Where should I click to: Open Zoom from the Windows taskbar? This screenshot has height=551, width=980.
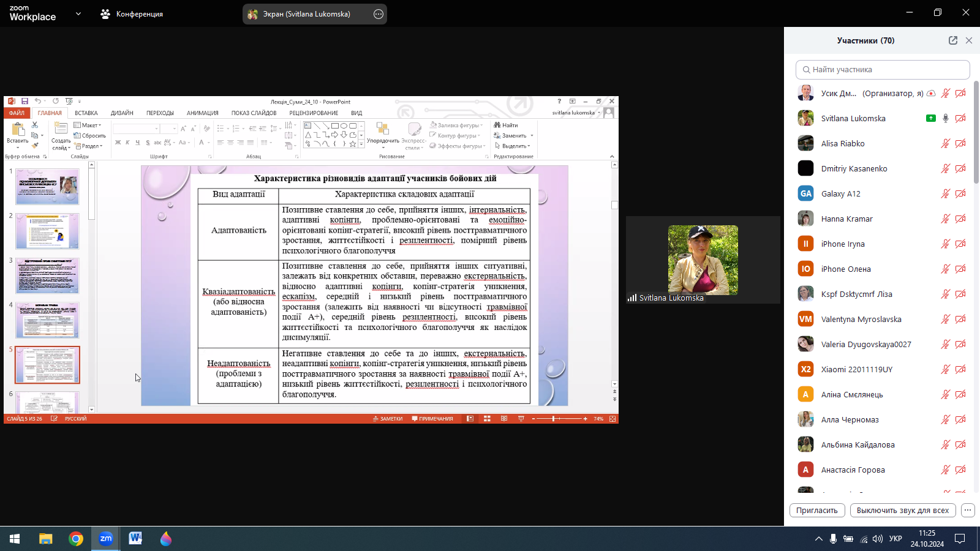tap(106, 539)
